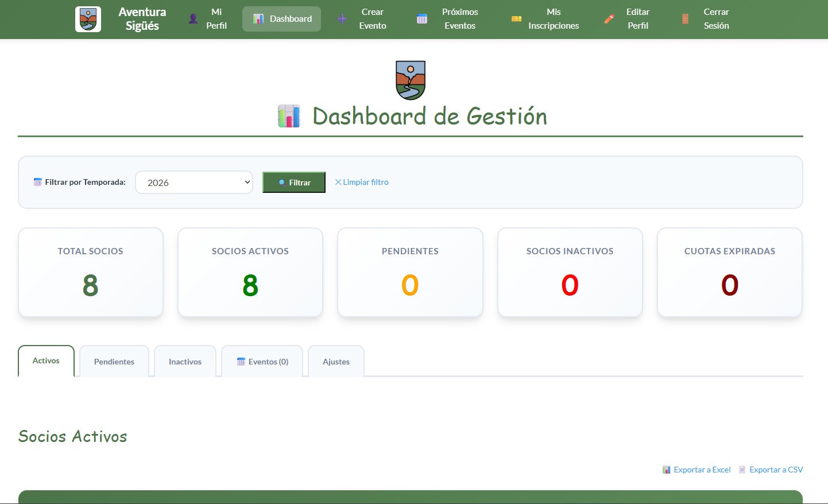The image size is (828, 504).
Task: Open the season dropdown showing 2026
Action: (194, 183)
